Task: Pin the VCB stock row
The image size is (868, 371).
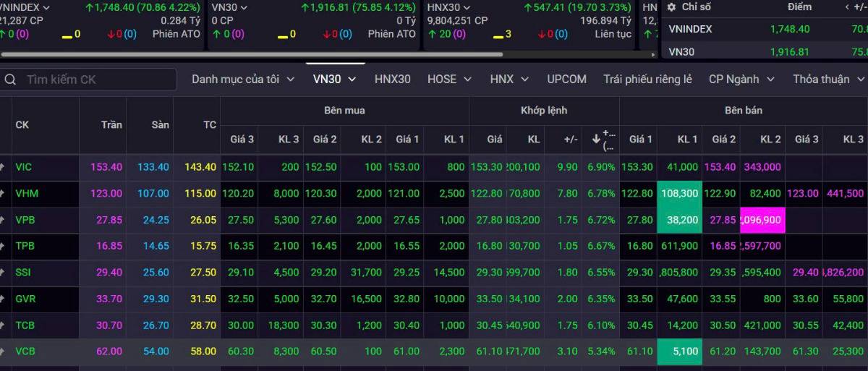Action: pos(2,351)
